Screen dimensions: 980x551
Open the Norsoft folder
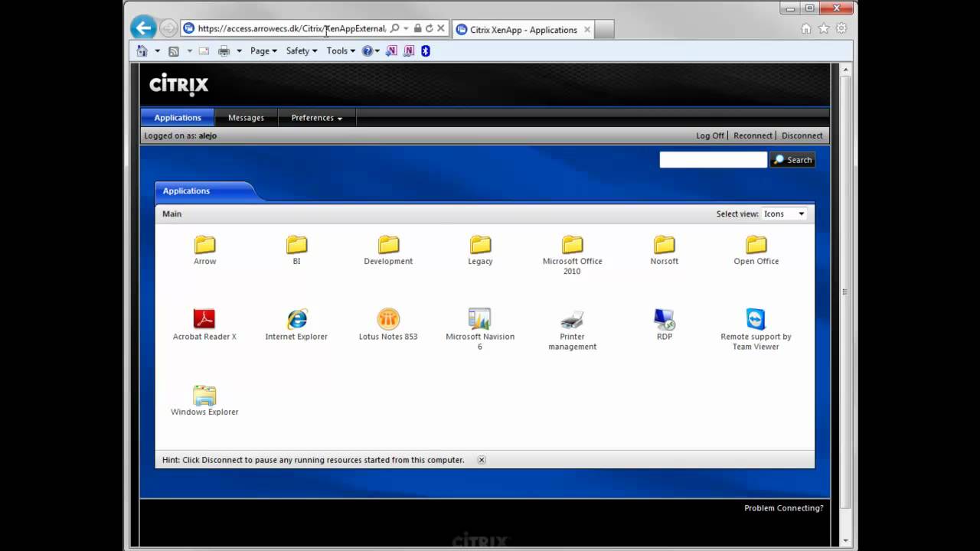pyautogui.click(x=664, y=250)
